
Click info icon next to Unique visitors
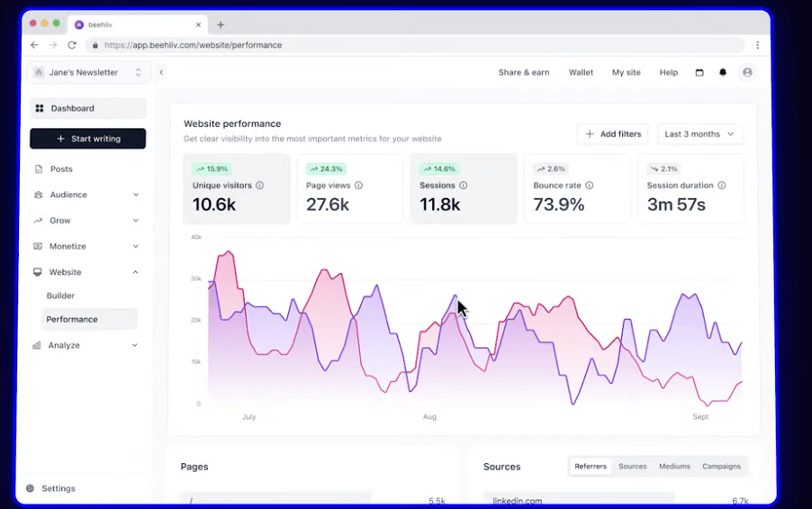click(260, 185)
